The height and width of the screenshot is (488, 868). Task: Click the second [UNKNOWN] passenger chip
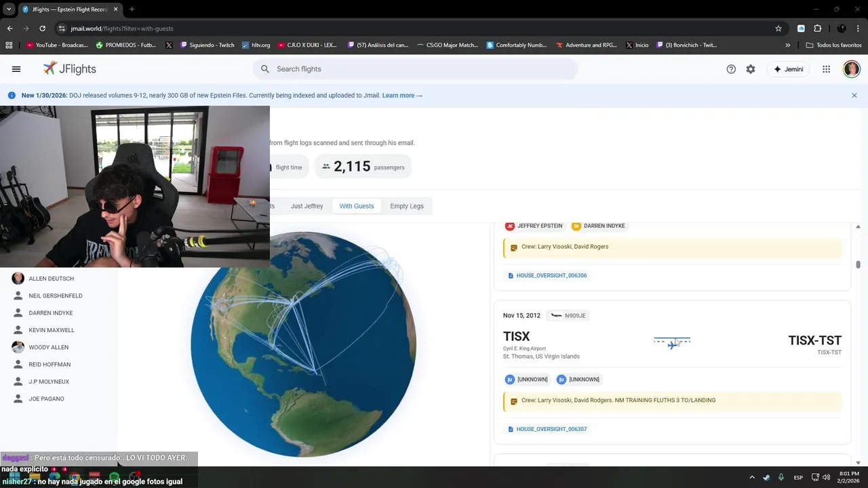coord(578,380)
